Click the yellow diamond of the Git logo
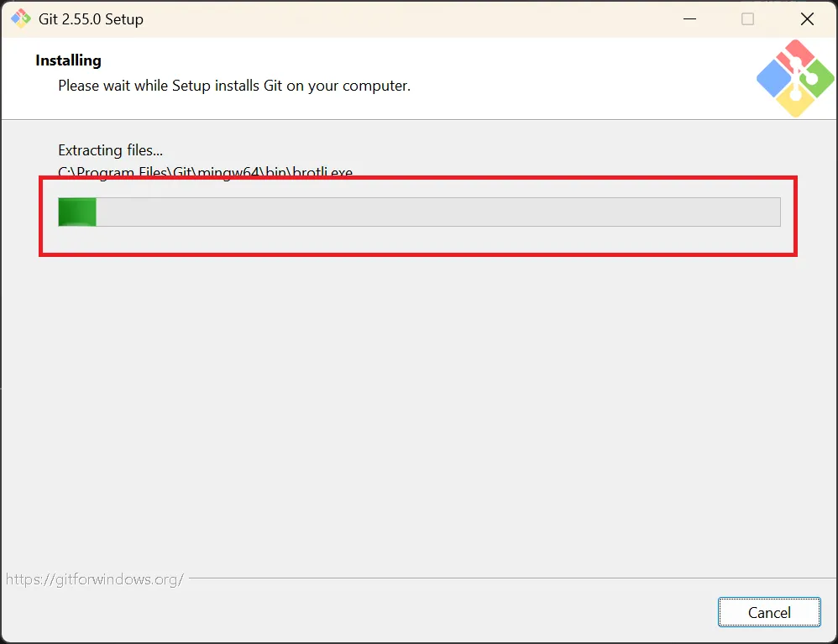Screen dimensions: 838x644 795,101
